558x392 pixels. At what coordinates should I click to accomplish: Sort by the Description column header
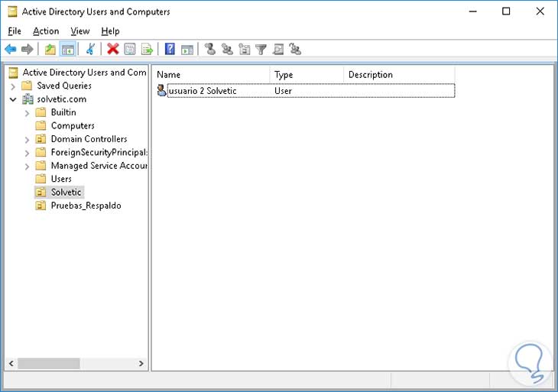pyautogui.click(x=399, y=75)
